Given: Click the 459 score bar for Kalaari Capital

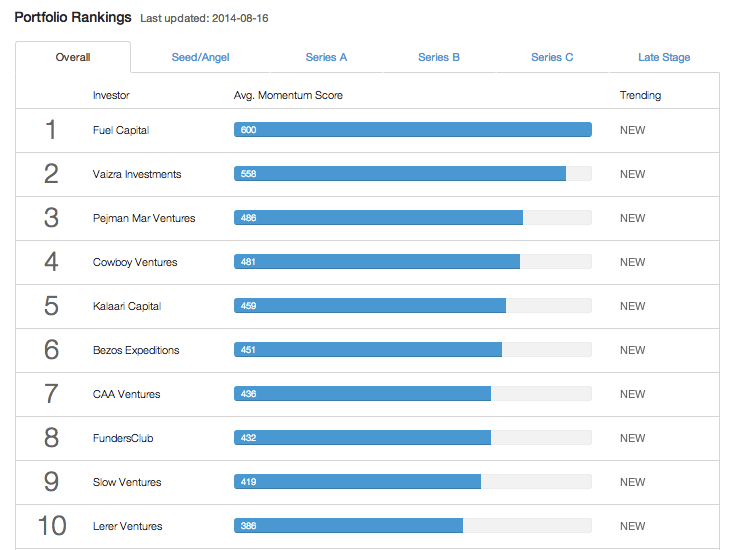Looking at the screenshot, I should point(370,305).
